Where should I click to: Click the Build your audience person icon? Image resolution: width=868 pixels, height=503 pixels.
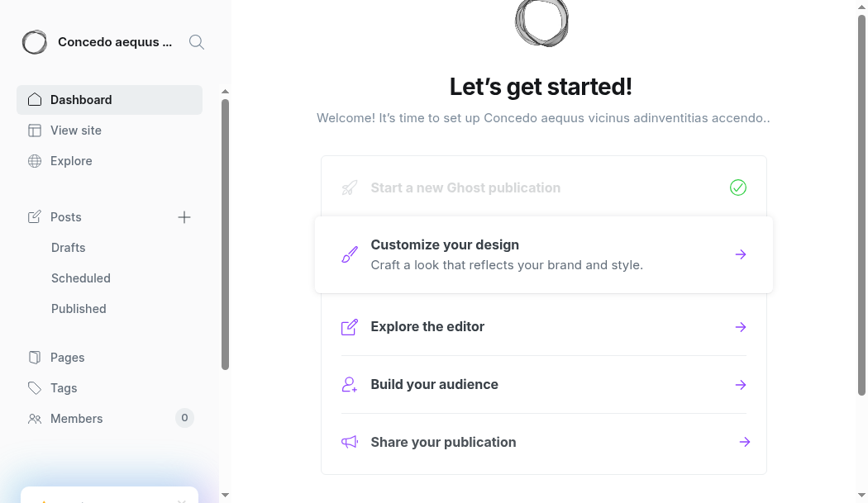pos(350,385)
